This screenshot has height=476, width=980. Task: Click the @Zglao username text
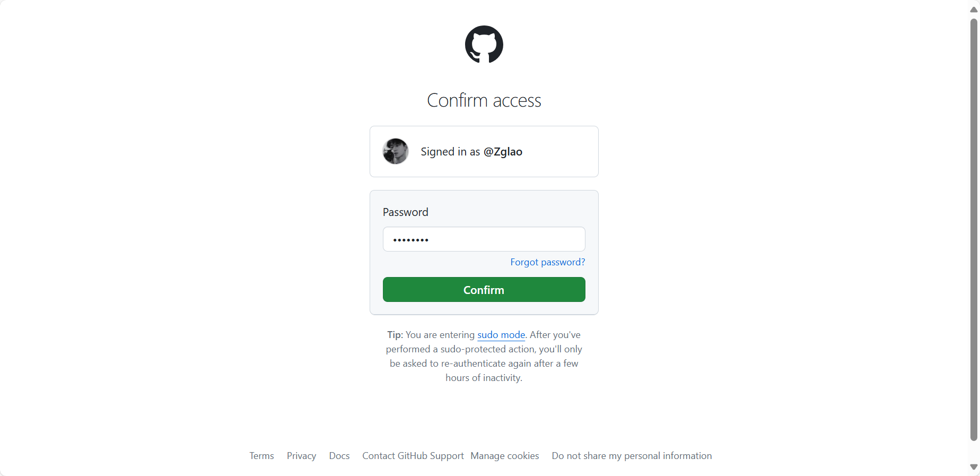503,152
